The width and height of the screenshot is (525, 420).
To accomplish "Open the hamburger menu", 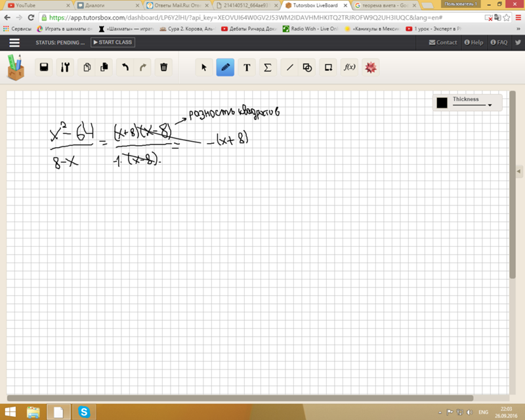I will 14,43.
